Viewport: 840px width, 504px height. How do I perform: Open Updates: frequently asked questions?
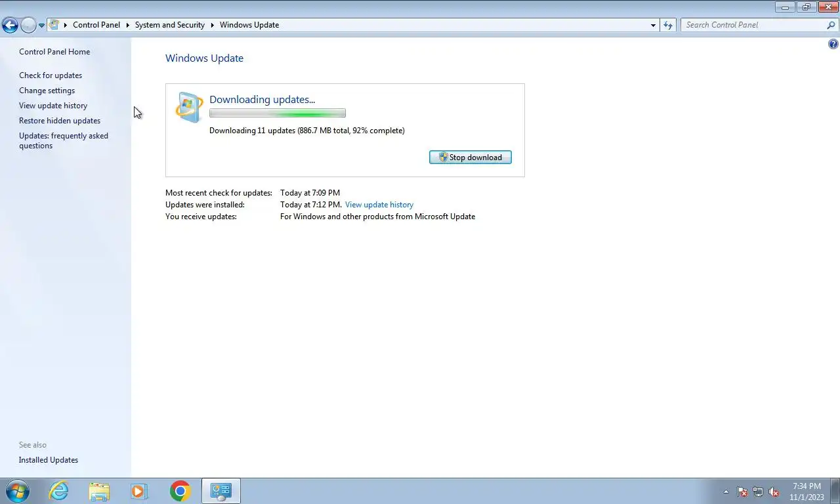point(64,140)
